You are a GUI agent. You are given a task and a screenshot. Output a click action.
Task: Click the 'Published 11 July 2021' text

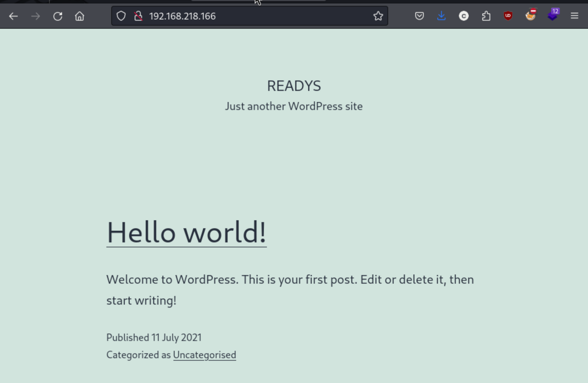tap(154, 337)
